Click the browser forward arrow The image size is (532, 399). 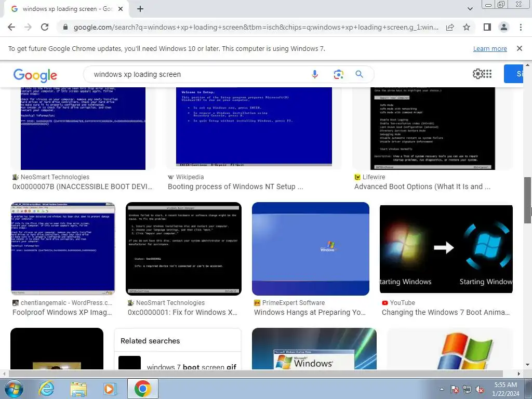(x=28, y=27)
